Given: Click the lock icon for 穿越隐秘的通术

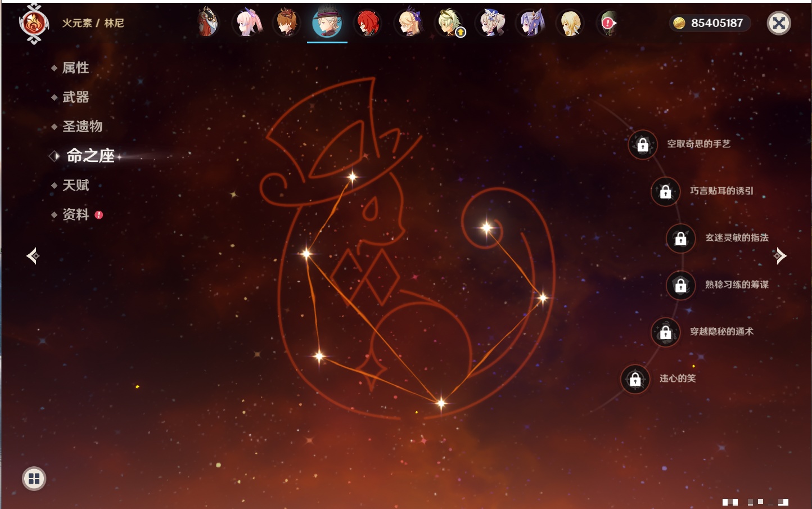Looking at the screenshot, I should tap(666, 332).
